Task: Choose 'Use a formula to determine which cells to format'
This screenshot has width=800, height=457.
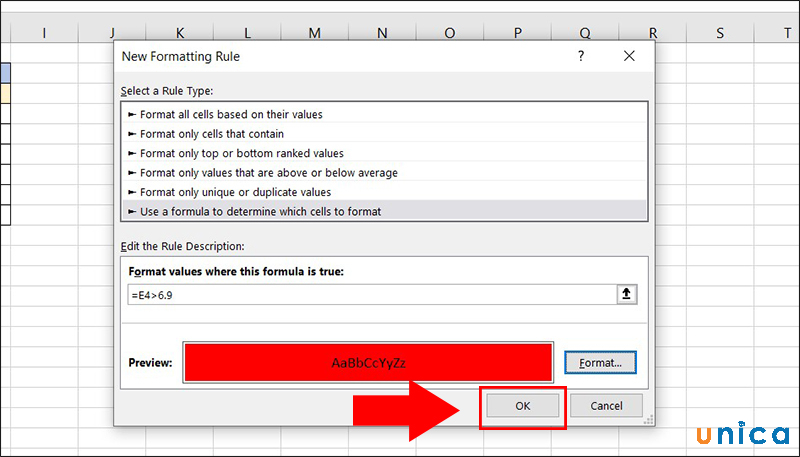Action: [x=384, y=211]
